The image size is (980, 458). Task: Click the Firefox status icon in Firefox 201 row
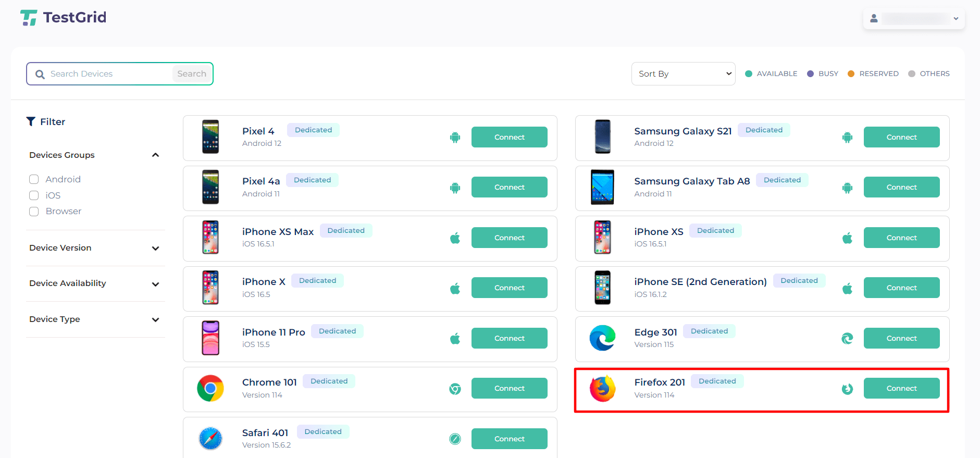(847, 389)
